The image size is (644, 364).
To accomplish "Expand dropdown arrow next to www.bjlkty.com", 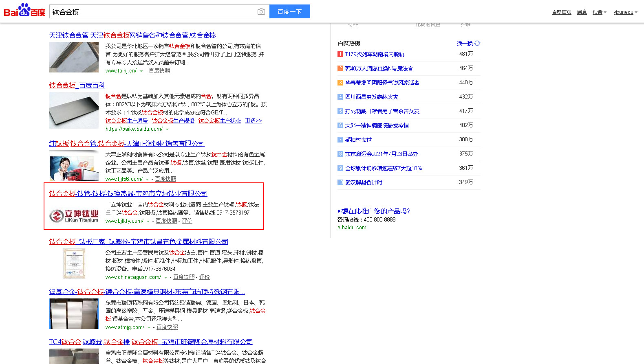I will click(148, 221).
